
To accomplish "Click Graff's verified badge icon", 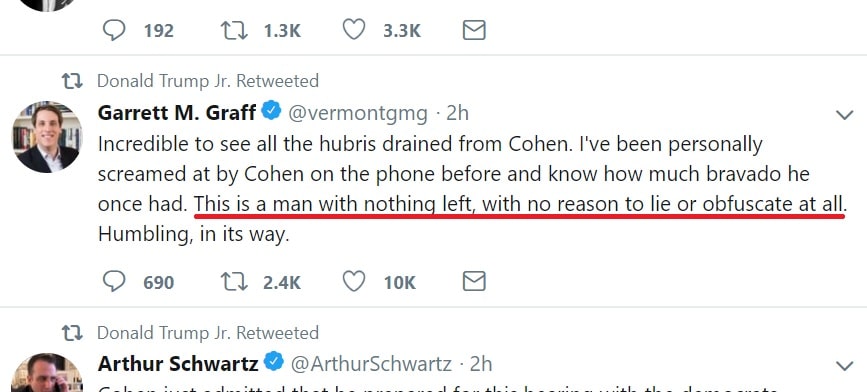I will (271, 111).
